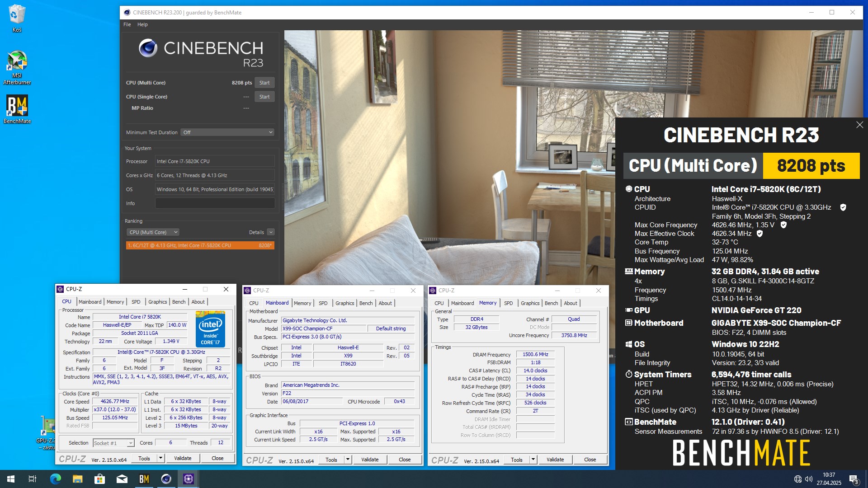This screenshot has height=488, width=868.
Task: Start the CPU (Multi Core) test
Action: point(264,83)
